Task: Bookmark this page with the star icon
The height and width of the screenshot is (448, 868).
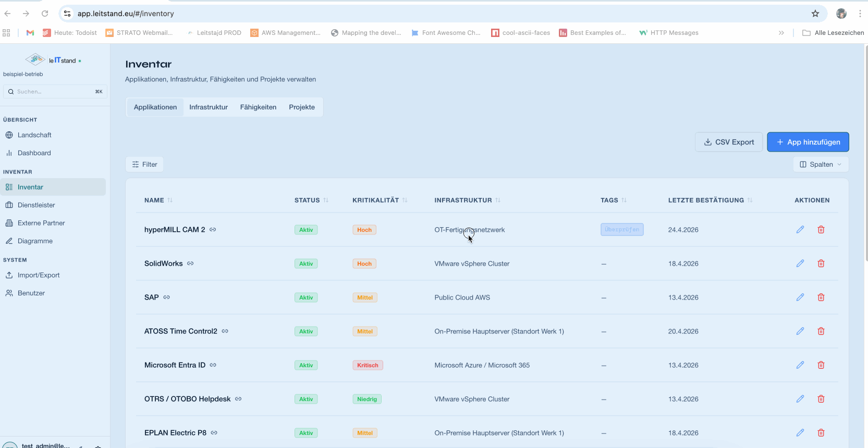Action: tap(815, 14)
